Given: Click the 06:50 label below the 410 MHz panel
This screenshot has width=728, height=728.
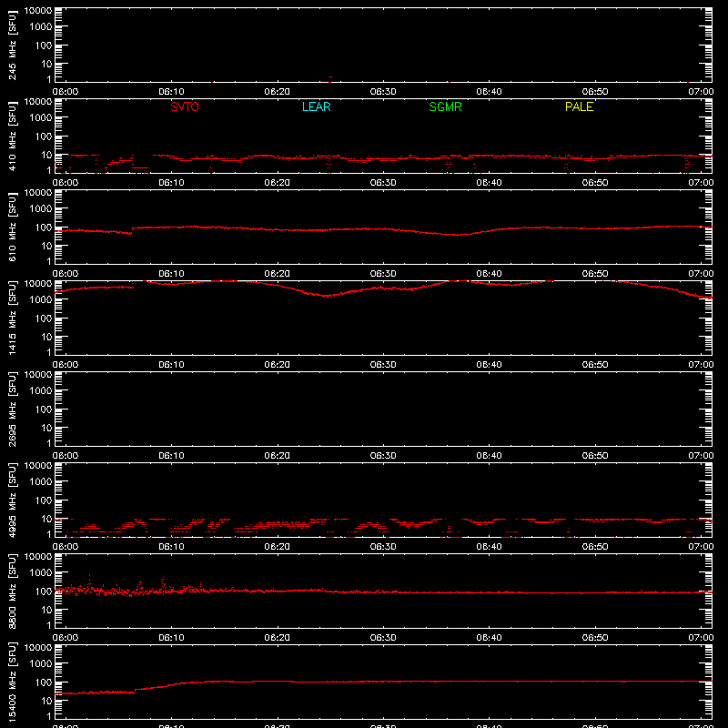Looking at the screenshot, I should coord(595,183).
